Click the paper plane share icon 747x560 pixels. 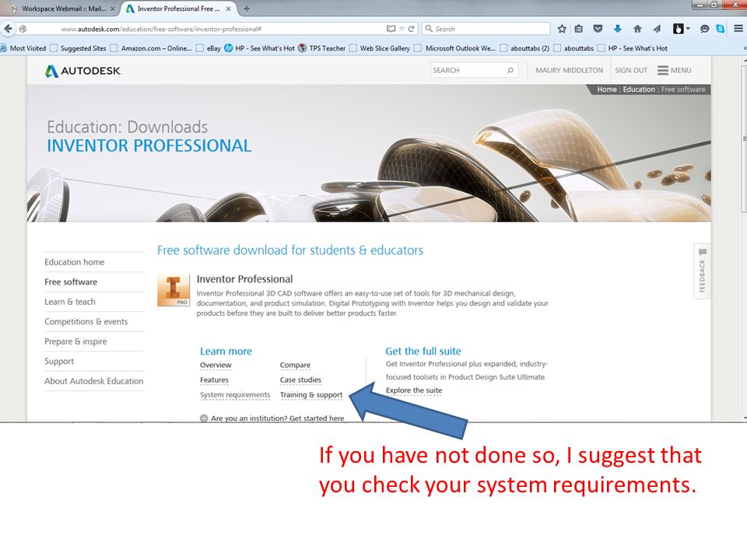tap(657, 29)
